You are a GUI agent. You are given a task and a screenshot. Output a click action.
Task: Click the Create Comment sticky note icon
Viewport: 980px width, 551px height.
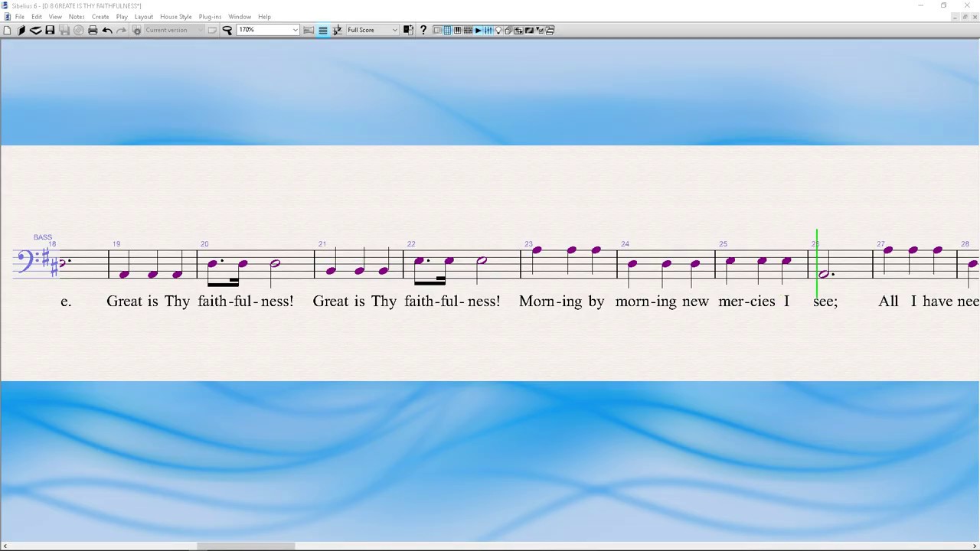(212, 30)
